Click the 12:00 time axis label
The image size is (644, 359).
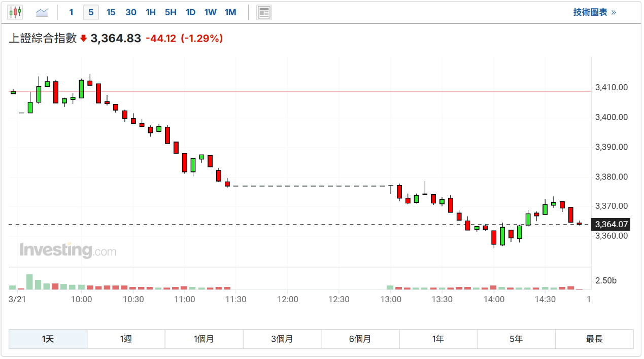[288, 299]
